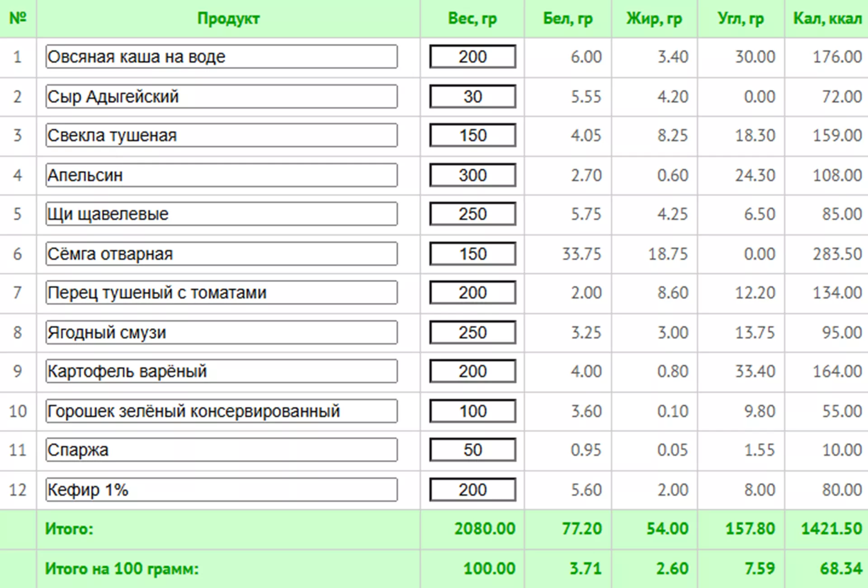Click the product field 'Сыр Адыгейский'
Viewport: 868px width, 588px height.
click(222, 96)
